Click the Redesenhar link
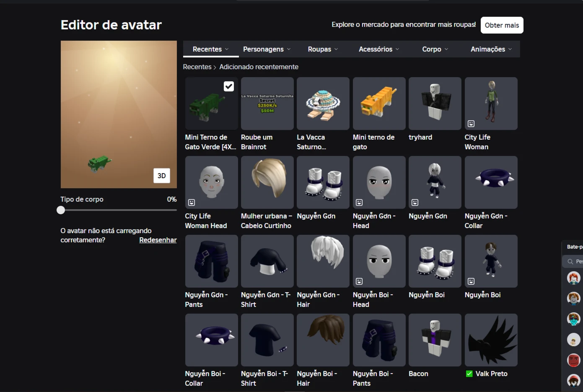 158,240
